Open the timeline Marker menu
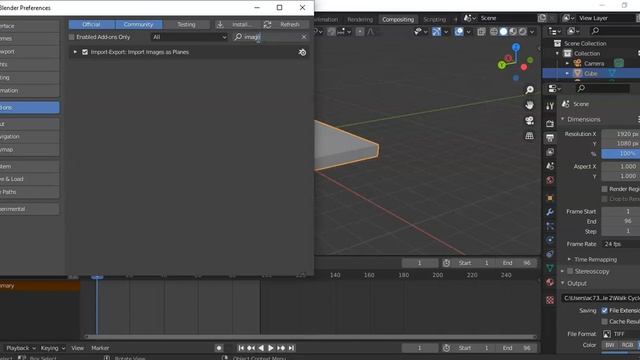 click(x=100, y=348)
